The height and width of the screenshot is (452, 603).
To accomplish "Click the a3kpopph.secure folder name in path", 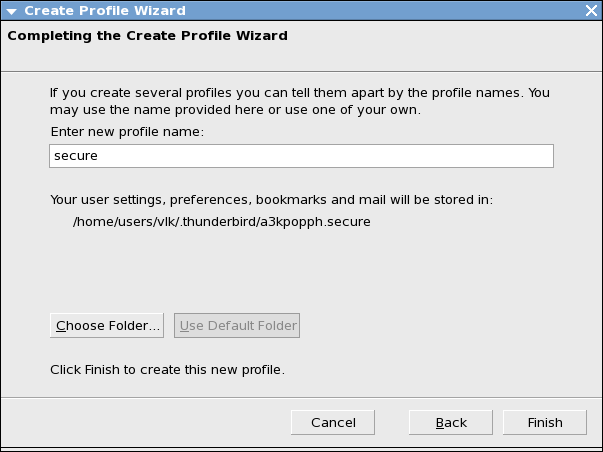I will click(x=315, y=222).
